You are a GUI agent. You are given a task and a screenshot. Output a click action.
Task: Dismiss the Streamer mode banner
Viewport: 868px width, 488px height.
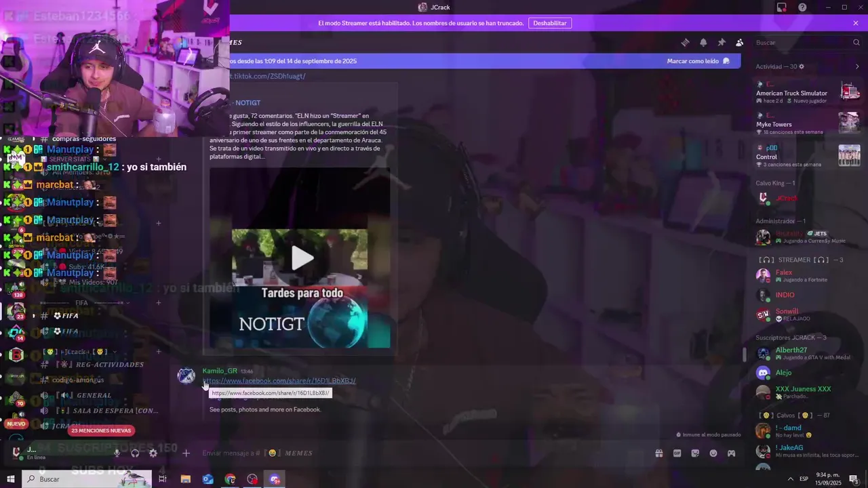click(x=856, y=23)
